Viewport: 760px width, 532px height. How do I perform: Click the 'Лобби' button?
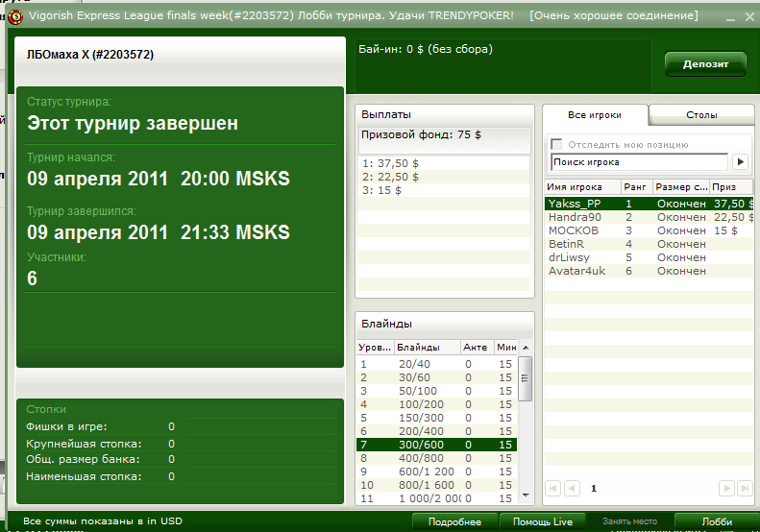(717, 521)
